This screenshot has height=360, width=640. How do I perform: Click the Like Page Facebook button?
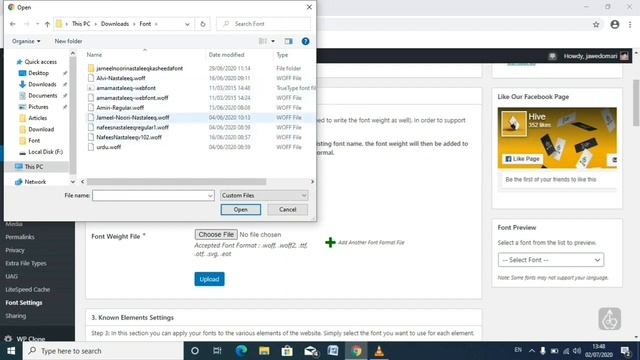pos(522,159)
